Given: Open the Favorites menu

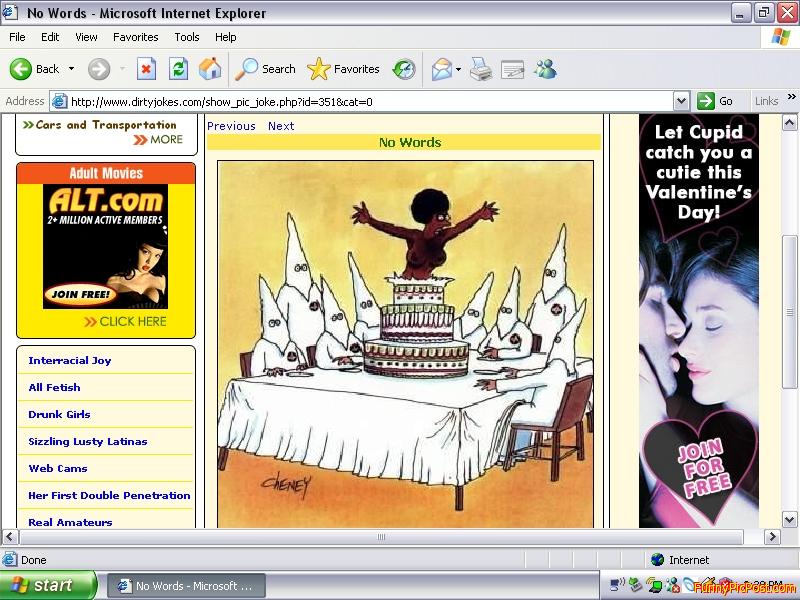Looking at the screenshot, I should coord(136,37).
